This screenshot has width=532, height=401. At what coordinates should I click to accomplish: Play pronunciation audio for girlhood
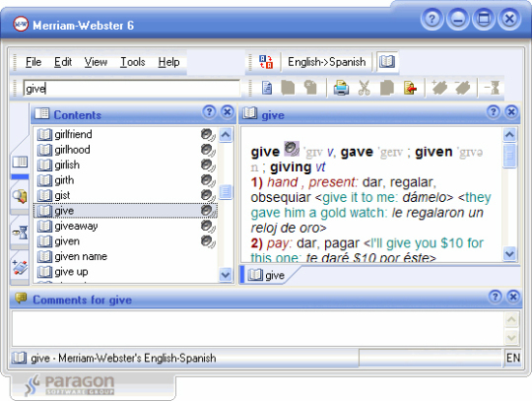(x=207, y=150)
